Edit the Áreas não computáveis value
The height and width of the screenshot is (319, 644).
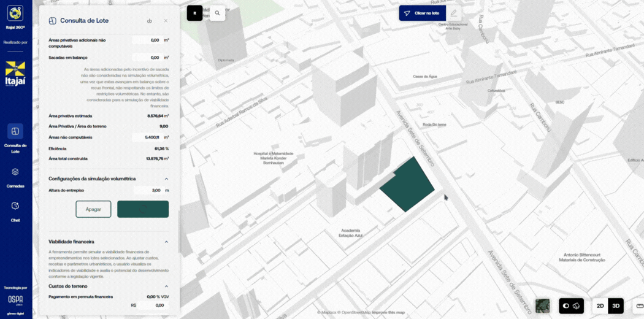(x=147, y=137)
